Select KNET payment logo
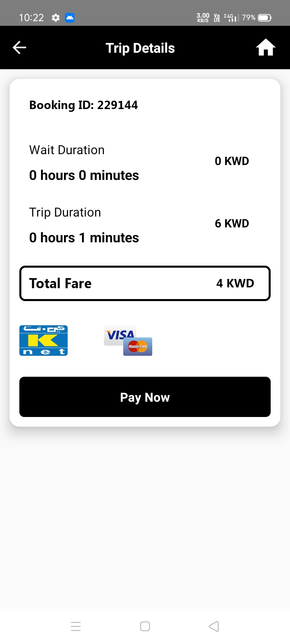This screenshot has width=290, height=644. pyautogui.click(x=43, y=341)
